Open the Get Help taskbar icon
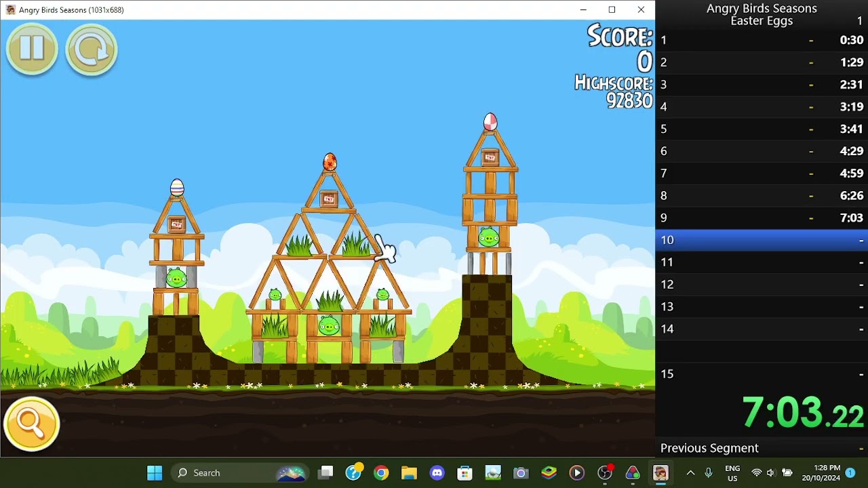868x488 pixels. click(x=354, y=473)
